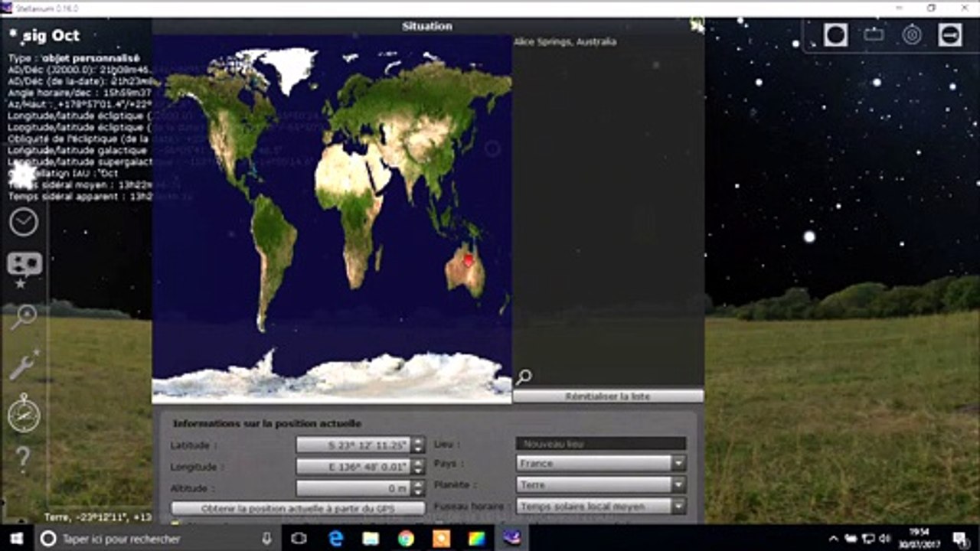The height and width of the screenshot is (551, 980).
Task: Open the date and time window clock icon
Action: (24, 222)
